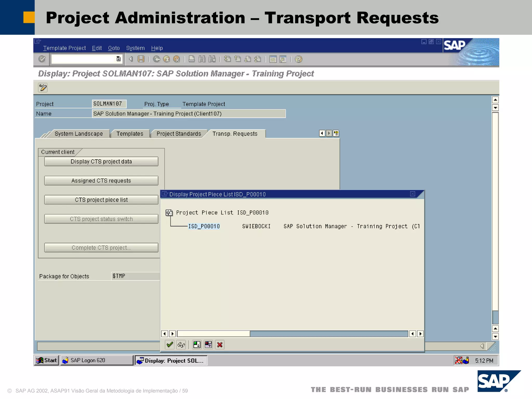Click the main window top scroll-up arrow
Screen dimensions: 532x399
pos(495,100)
